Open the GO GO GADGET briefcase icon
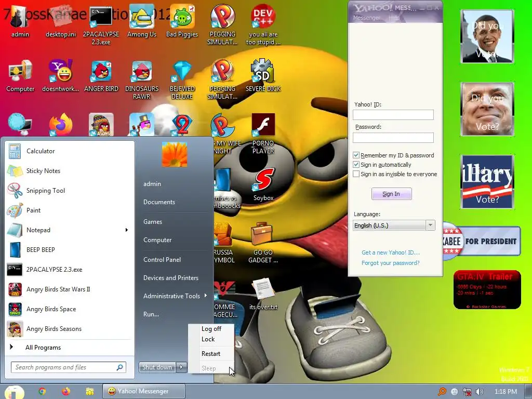Image resolution: width=532 pixels, height=399 pixels. 263,242
